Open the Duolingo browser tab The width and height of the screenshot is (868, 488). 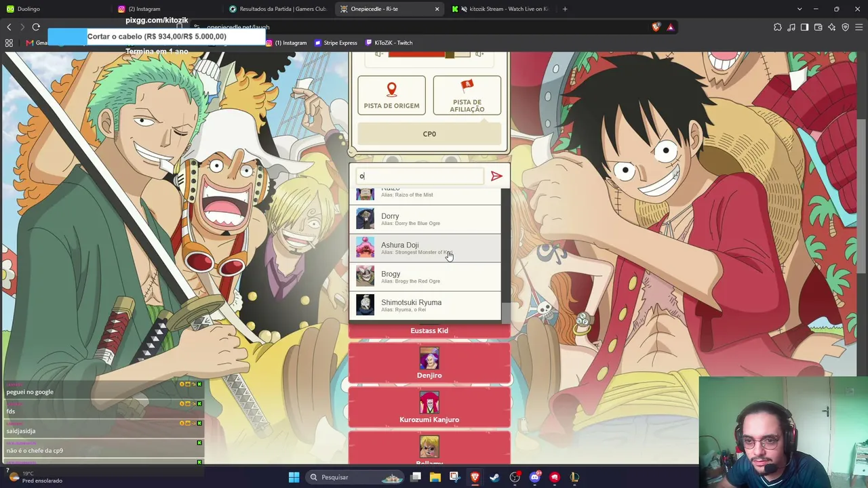coord(54,9)
